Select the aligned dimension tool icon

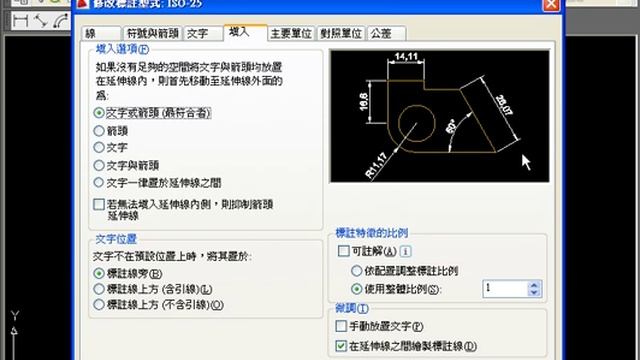[41, 20]
